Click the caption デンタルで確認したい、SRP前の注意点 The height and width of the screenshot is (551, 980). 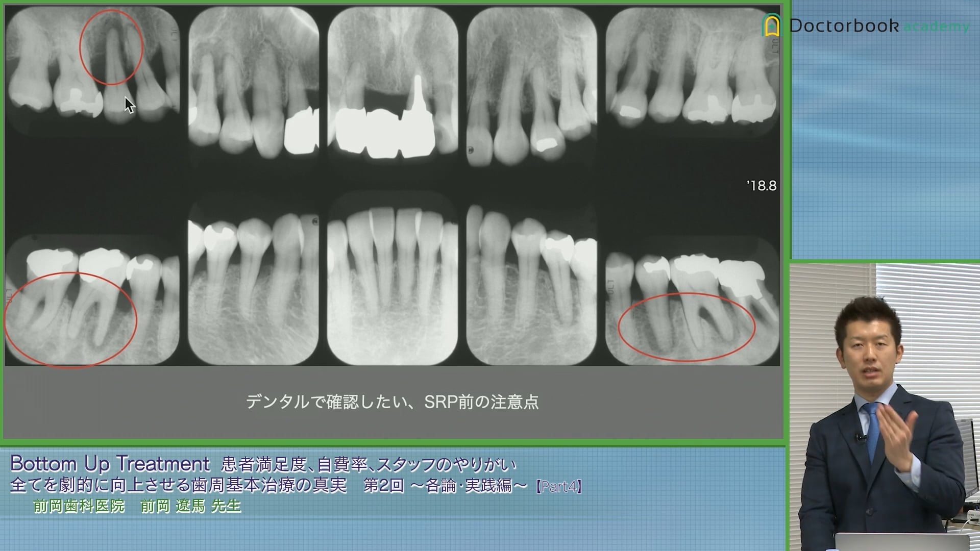[x=392, y=402]
